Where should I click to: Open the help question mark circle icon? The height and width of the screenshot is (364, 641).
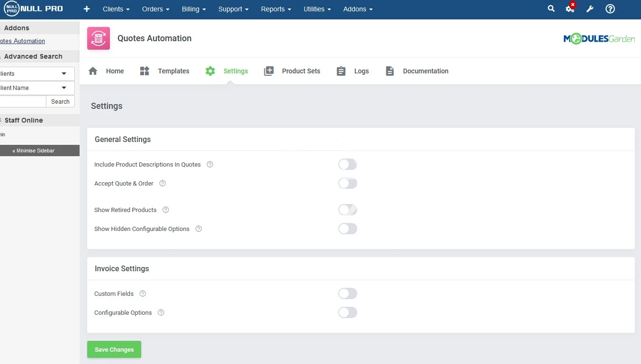pos(610,9)
